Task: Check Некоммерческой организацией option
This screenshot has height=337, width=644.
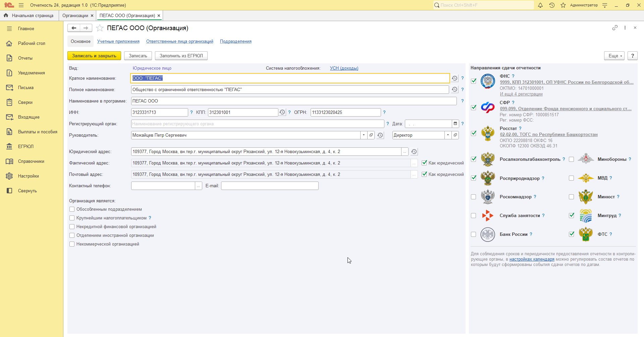Action: [72, 244]
